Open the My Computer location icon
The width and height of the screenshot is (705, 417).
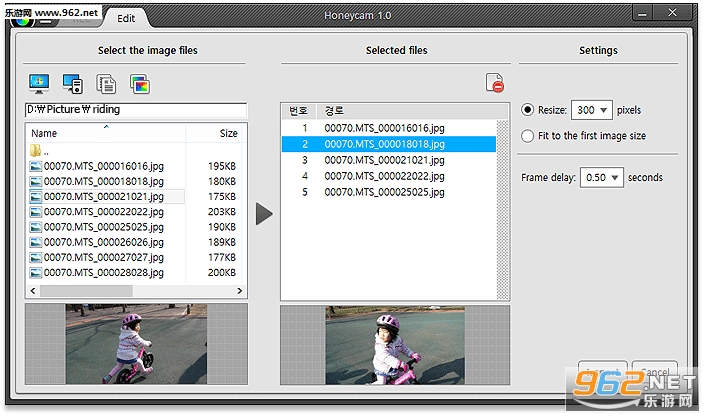point(72,84)
